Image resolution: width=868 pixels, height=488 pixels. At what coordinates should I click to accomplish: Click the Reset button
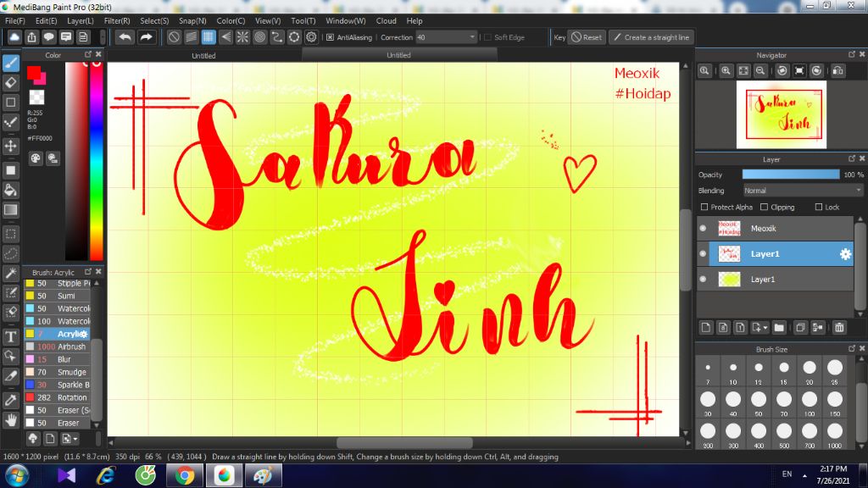(x=587, y=37)
